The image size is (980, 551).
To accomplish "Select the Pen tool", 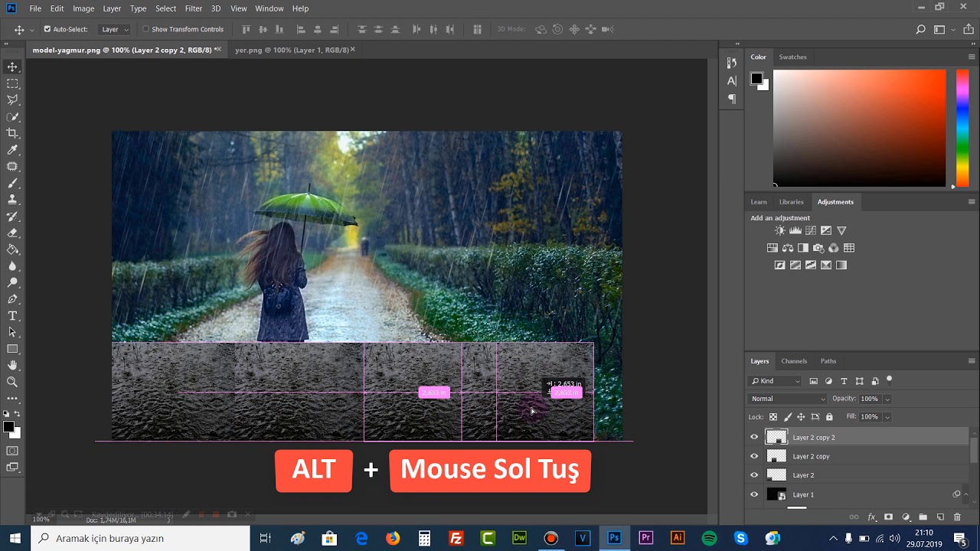I will pyautogui.click(x=12, y=298).
